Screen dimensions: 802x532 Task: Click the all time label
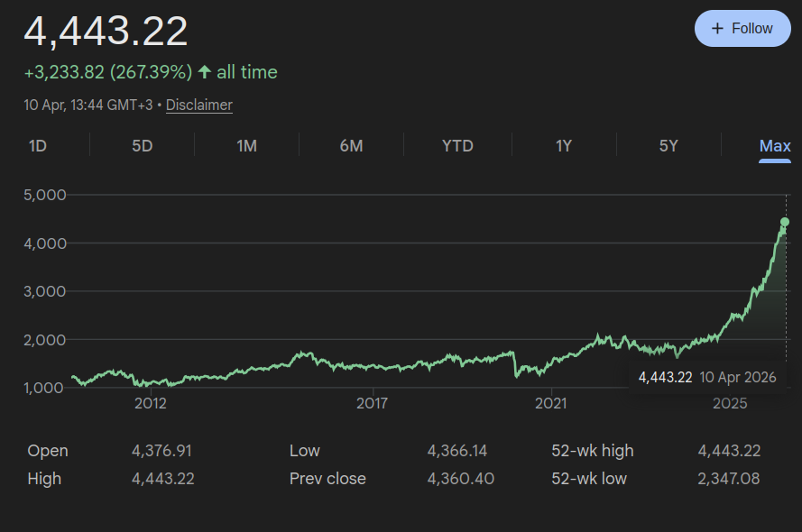coord(247,72)
